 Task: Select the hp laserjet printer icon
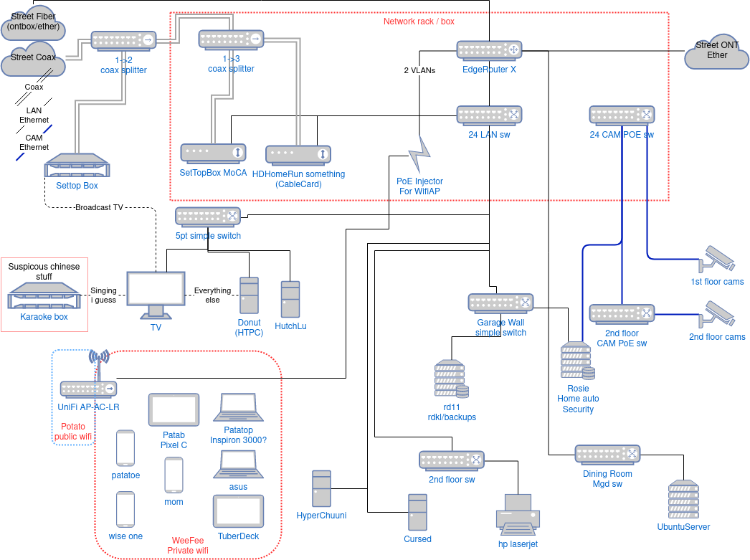(518, 515)
